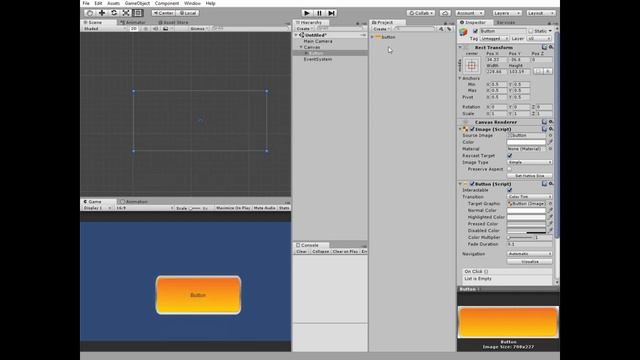Click the Play button
640x360 pixels.
coord(307,13)
